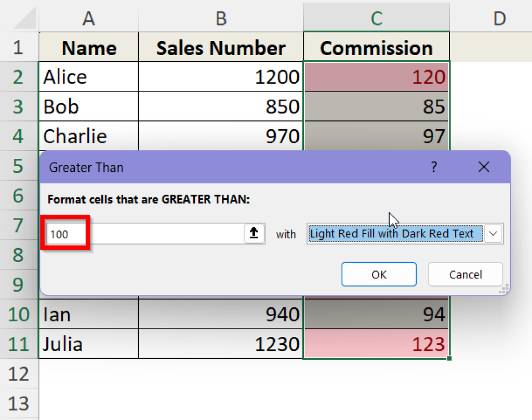Select the highlighted red commission cell for Alice
Image resolution: width=532 pixels, height=420 pixels.
(x=376, y=76)
